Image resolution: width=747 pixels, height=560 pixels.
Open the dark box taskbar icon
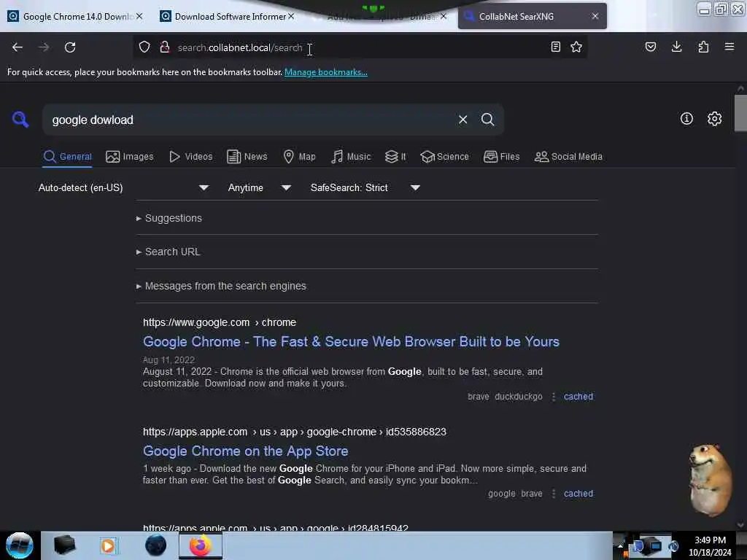point(64,545)
